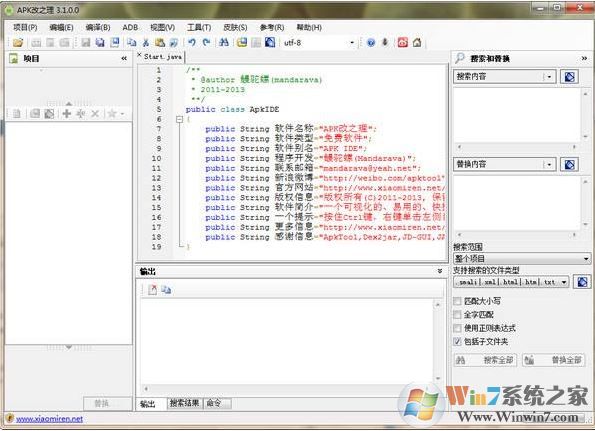Switch to the 命令 tab

217,403
